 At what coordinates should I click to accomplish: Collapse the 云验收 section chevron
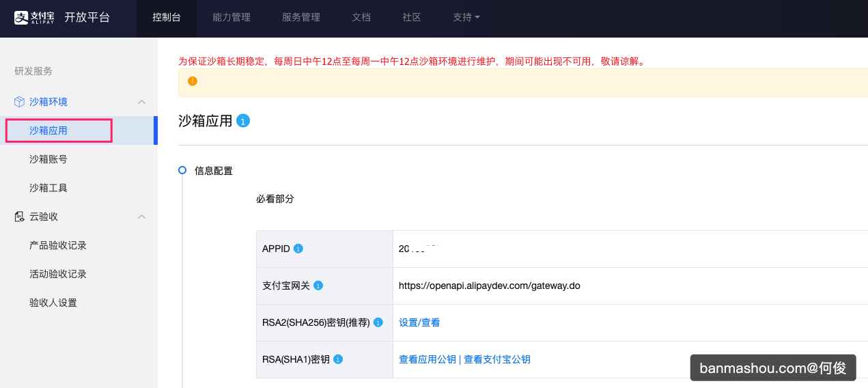pos(142,217)
